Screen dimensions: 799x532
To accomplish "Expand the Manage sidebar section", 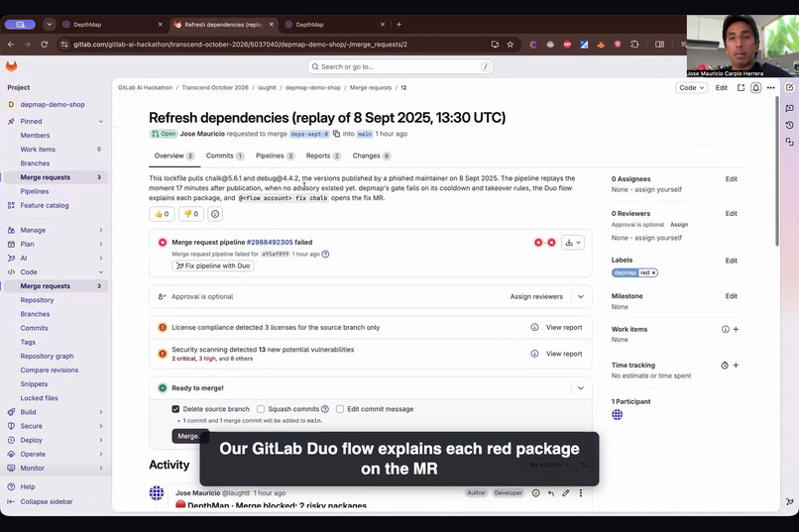I will coord(101,230).
